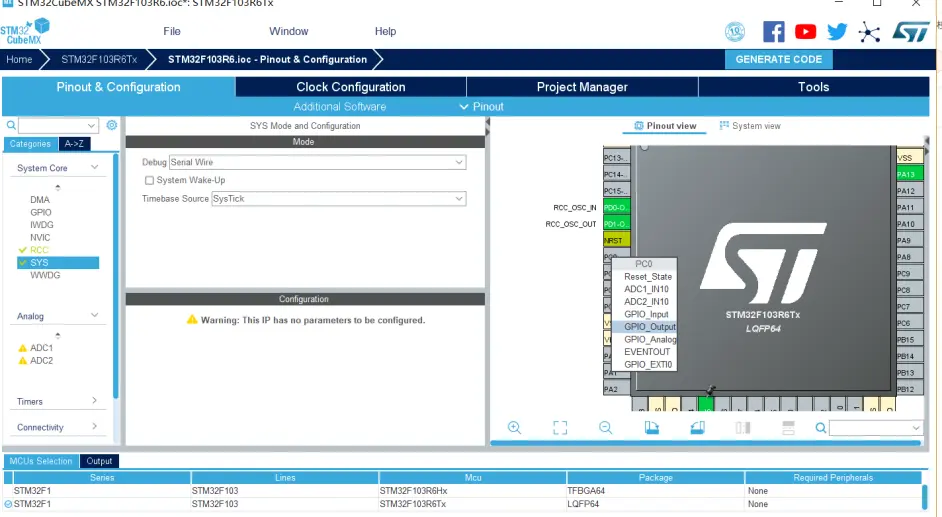The image size is (942, 517).
Task: Click GENERATE CODE button
Action: pyautogui.click(x=779, y=59)
